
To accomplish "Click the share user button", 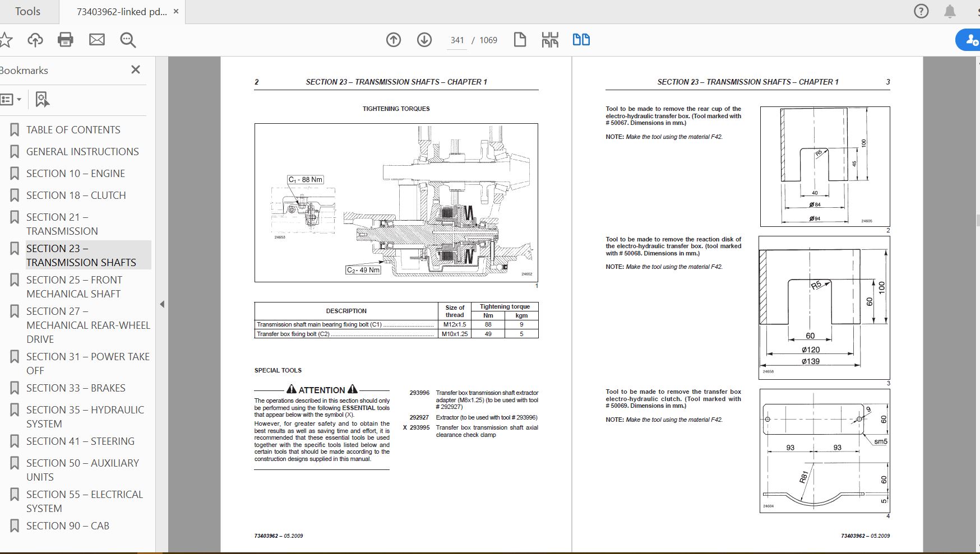I will [969, 40].
